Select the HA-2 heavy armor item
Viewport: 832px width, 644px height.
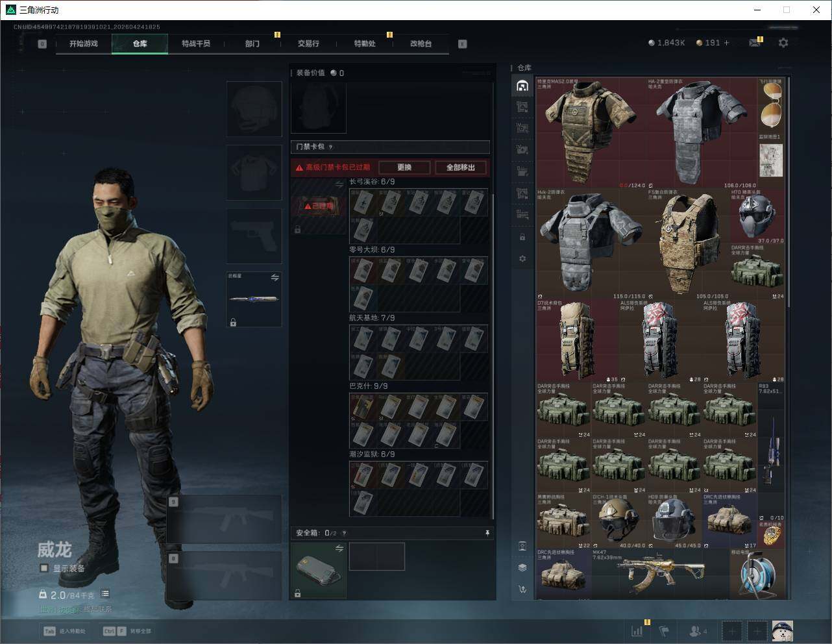702,133
